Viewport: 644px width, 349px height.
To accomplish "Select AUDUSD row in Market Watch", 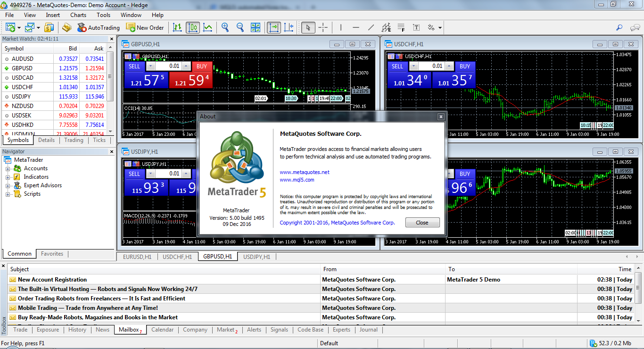I will point(54,59).
